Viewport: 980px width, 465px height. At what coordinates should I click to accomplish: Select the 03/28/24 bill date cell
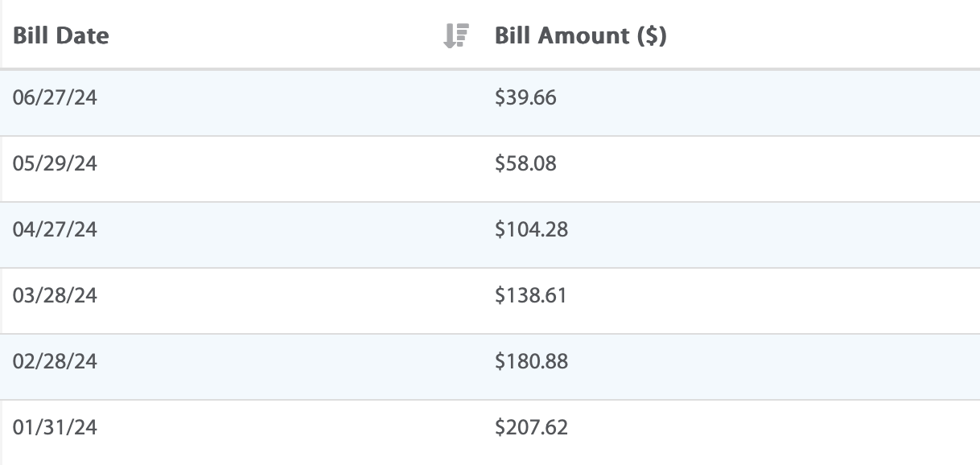coord(55,295)
